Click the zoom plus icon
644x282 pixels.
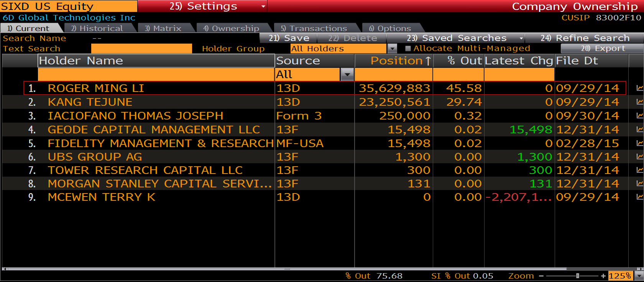(603, 276)
